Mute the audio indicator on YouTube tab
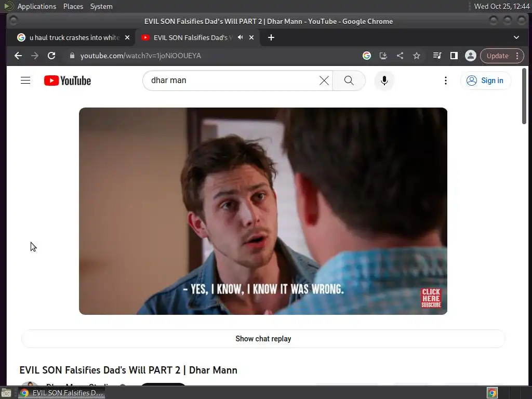532x399 pixels. pyautogui.click(x=240, y=37)
